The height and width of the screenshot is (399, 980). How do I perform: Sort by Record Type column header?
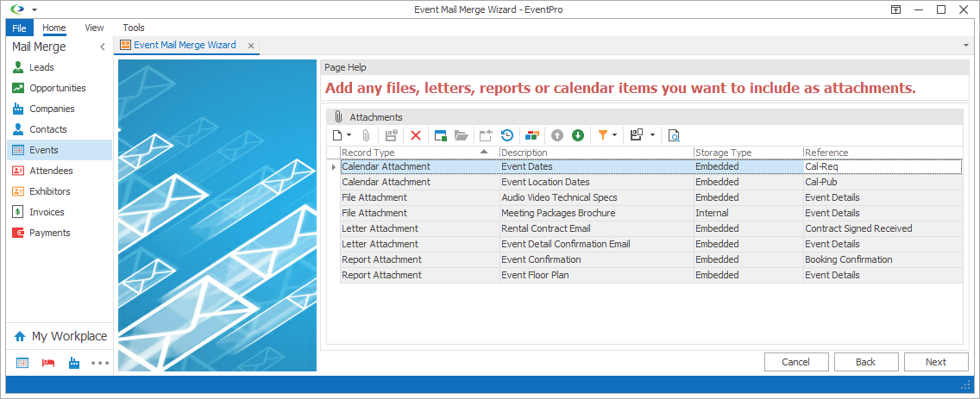(x=419, y=153)
